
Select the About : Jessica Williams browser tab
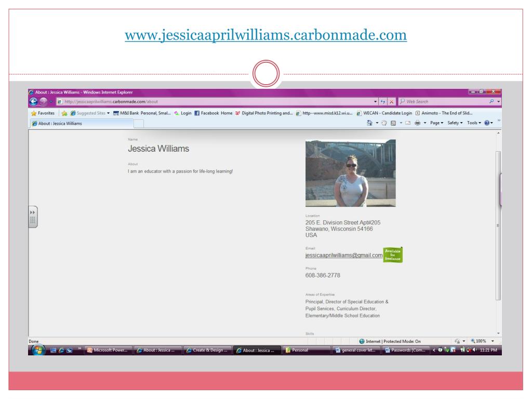(82, 124)
